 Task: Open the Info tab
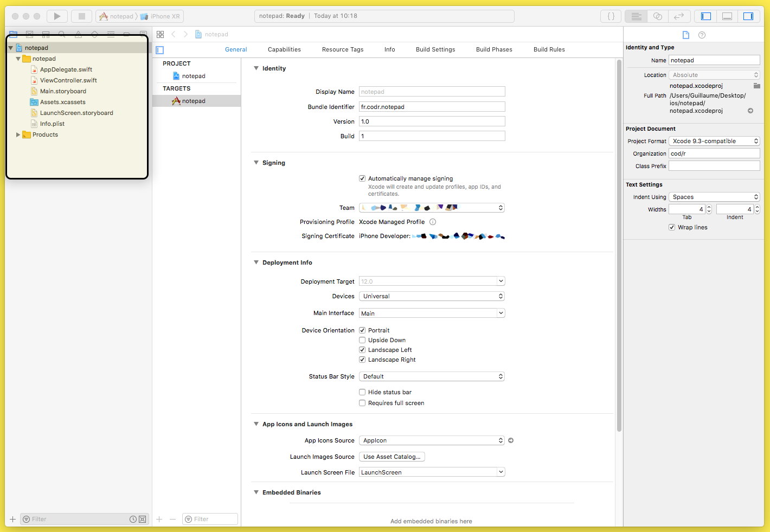pos(390,49)
